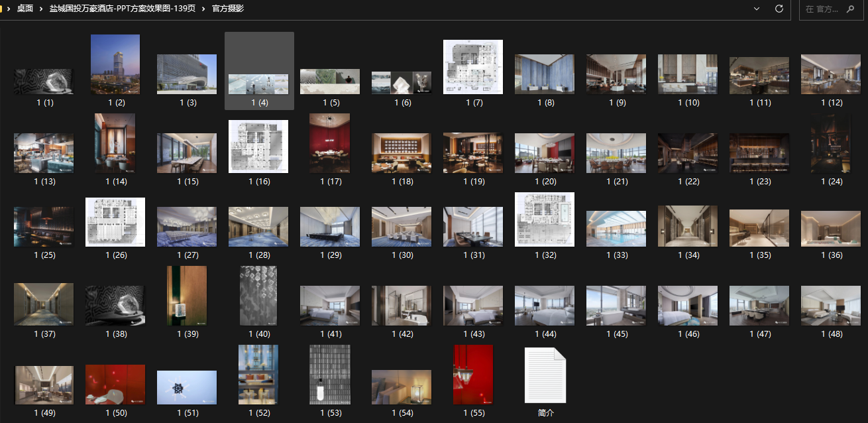Select the red lamp image 1 (55)

(473, 375)
